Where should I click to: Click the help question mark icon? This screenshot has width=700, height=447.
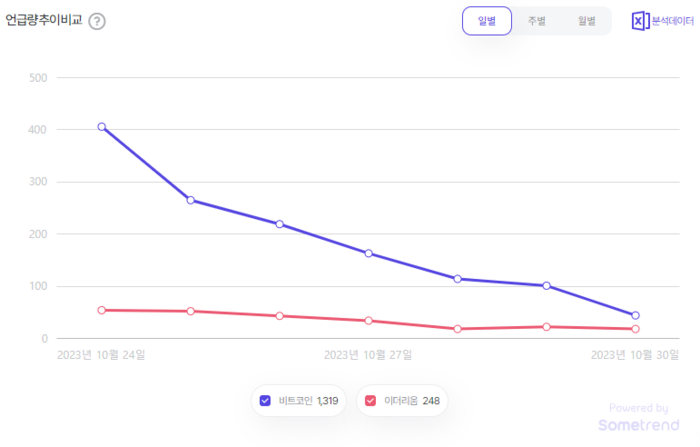[97, 21]
